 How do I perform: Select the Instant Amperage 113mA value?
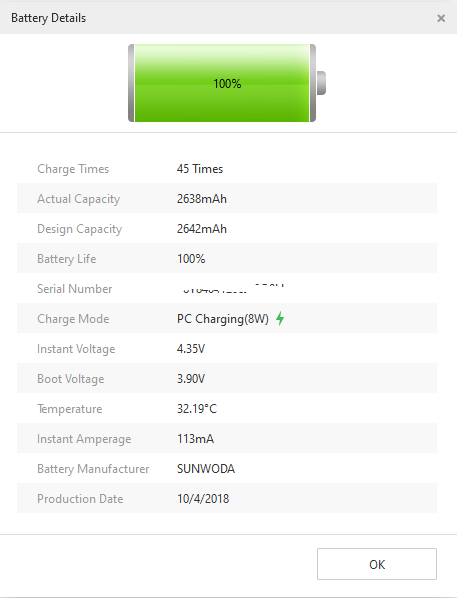pyautogui.click(x=195, y=439)
